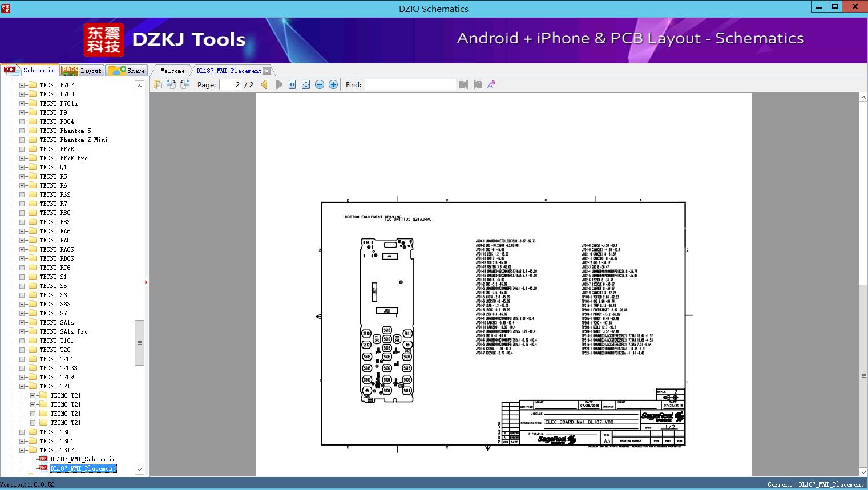Zoom out with the minus icon
Image resolution: width=868 pixels, height=490 pixels.
(x=320, y=84)
